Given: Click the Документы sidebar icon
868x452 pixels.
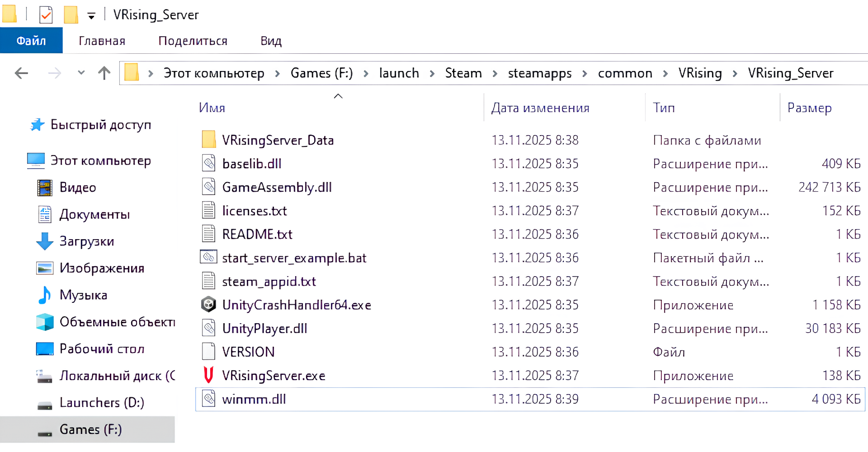Looking at the screenshot, I should tap(45, 214).
